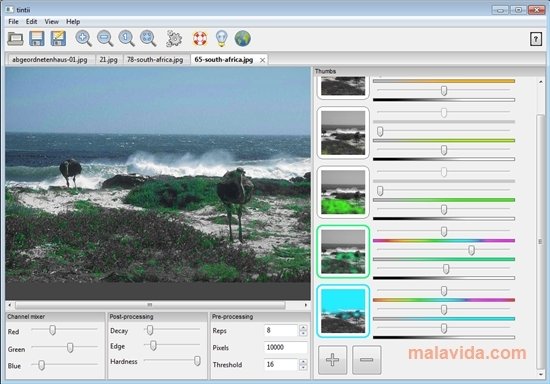Open preferences via the gear icon
This screenshot has height=384, width=550.
coord(174,39)
